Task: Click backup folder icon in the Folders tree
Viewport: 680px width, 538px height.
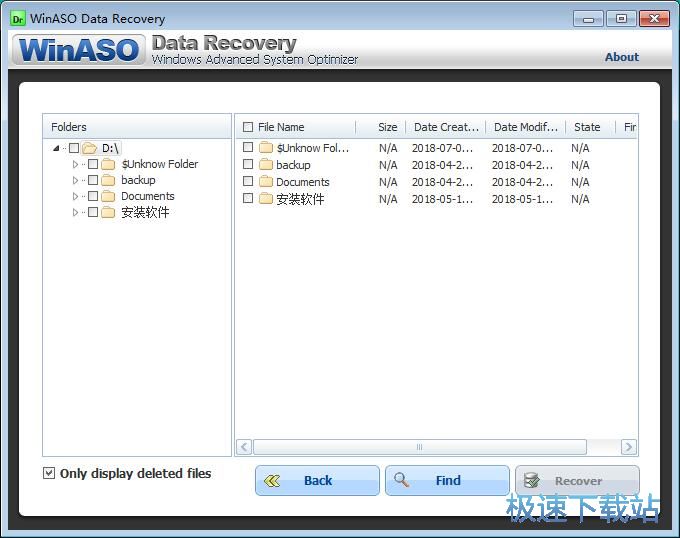Action: [x=108, y=180]
